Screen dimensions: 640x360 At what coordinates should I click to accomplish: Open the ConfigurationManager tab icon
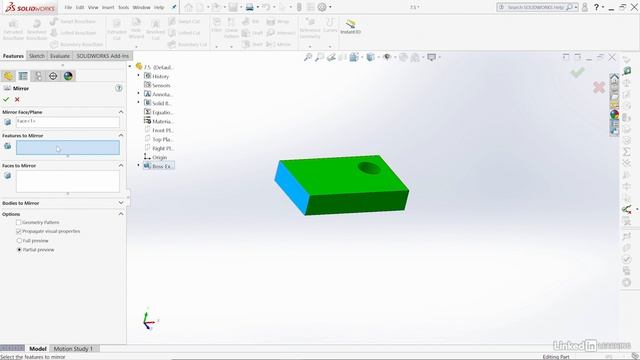pos(38,76)
